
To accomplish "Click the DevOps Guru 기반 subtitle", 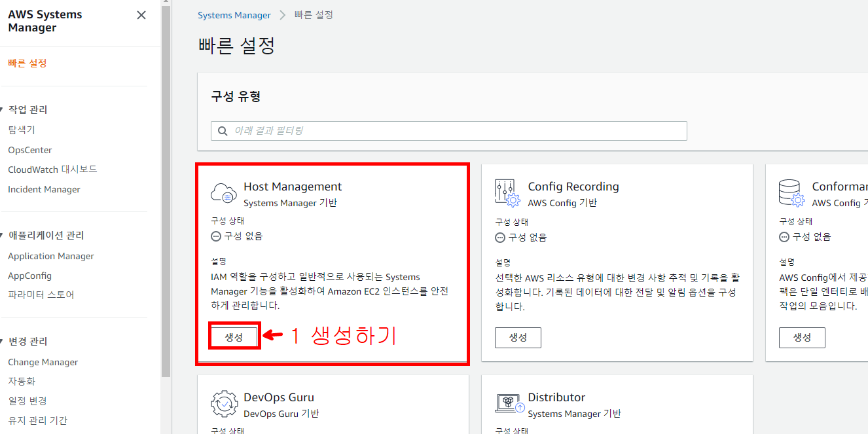I will pyautogui.click(x=281, y=414).
